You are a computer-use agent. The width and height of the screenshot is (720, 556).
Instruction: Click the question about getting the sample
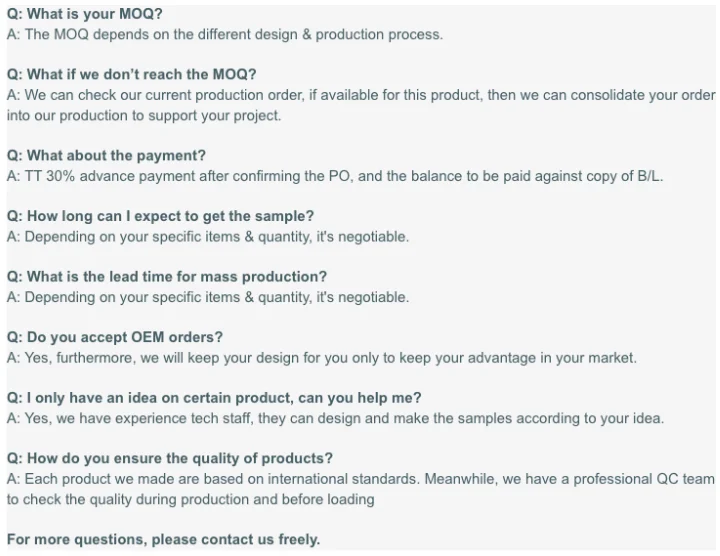click(160, 216)
